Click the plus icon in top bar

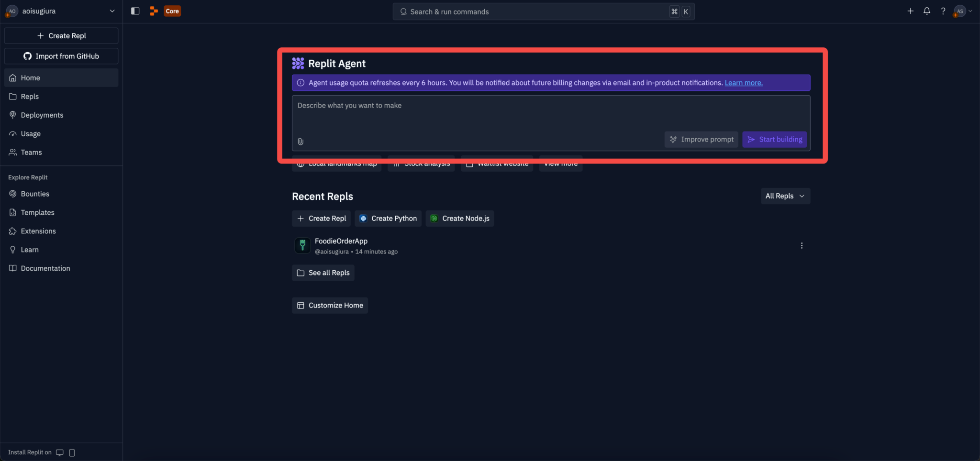(911, 11)
